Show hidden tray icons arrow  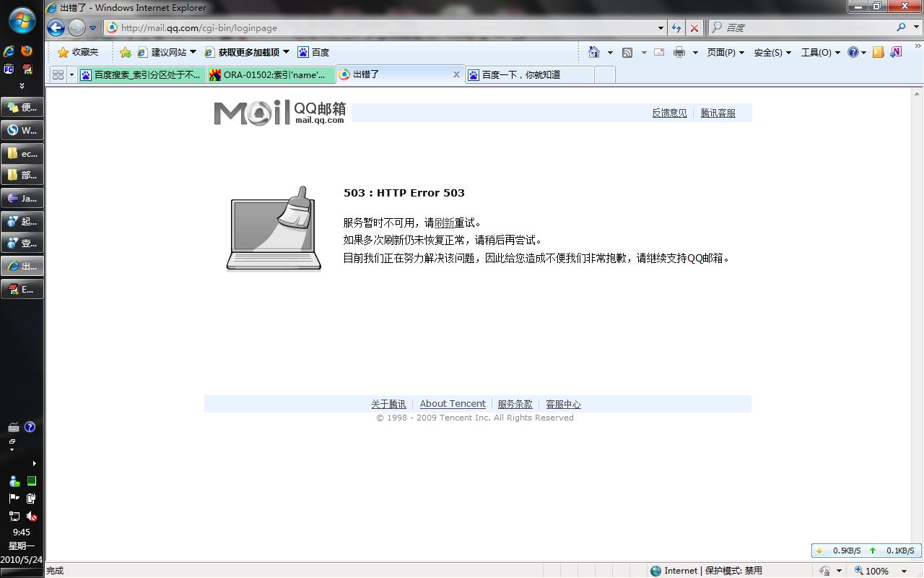click(34, 463)
